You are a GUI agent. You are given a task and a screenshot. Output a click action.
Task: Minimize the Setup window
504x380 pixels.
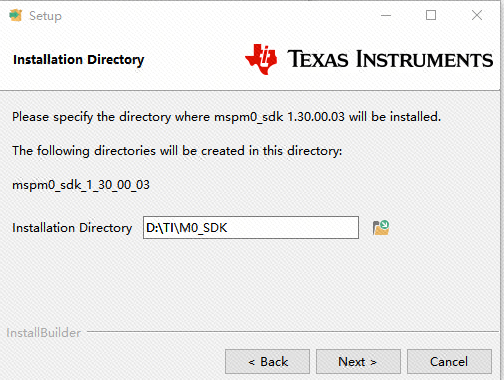386,15
